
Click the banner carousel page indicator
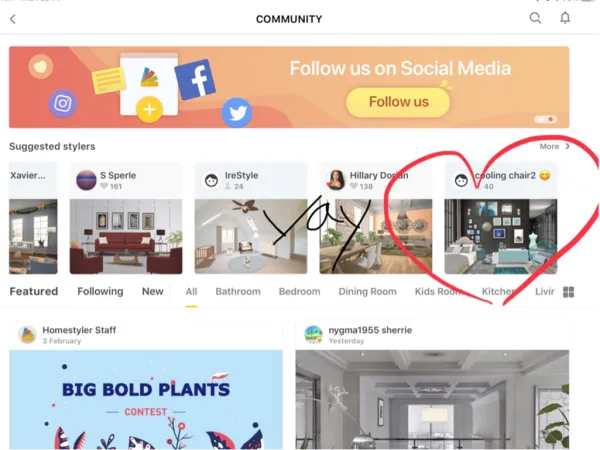(546, 119)
